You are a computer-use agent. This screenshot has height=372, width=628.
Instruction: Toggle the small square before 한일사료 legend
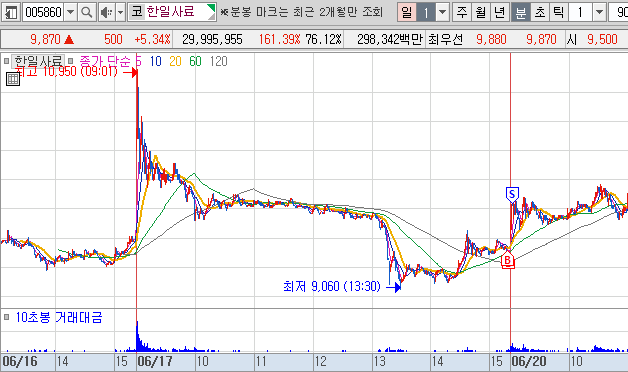tap(6, 61)
